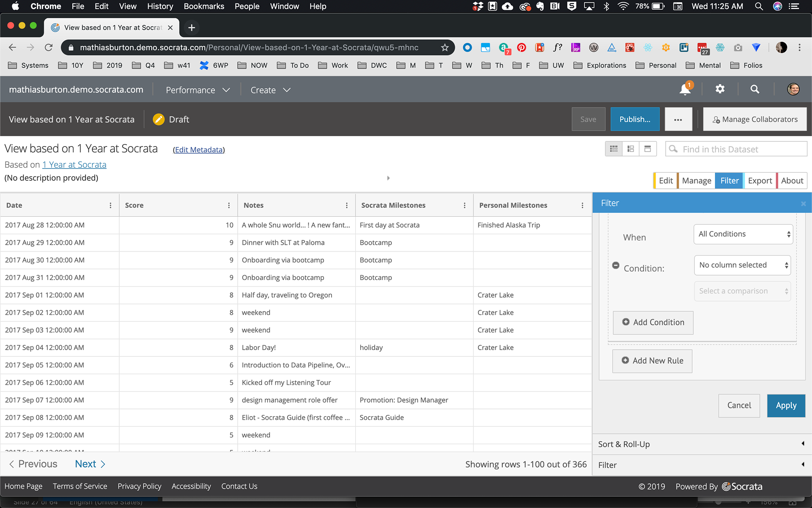
Task: Click Find in this Dataset field
Action: click(x=736, y=149)
